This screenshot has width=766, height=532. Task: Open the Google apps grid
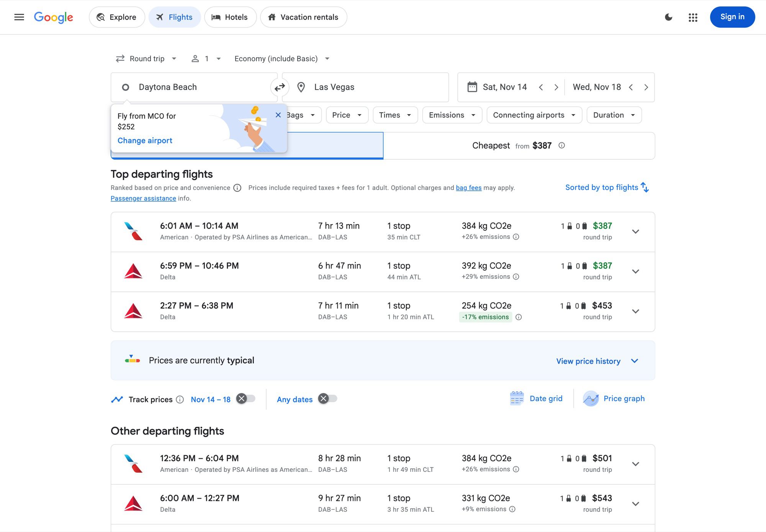point(693,17)
